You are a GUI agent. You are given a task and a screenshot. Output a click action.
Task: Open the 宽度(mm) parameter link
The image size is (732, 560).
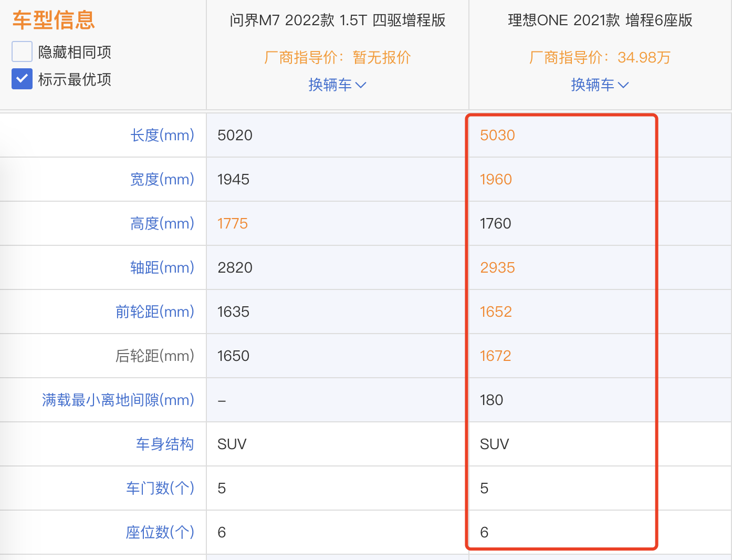tap(162, 180)
